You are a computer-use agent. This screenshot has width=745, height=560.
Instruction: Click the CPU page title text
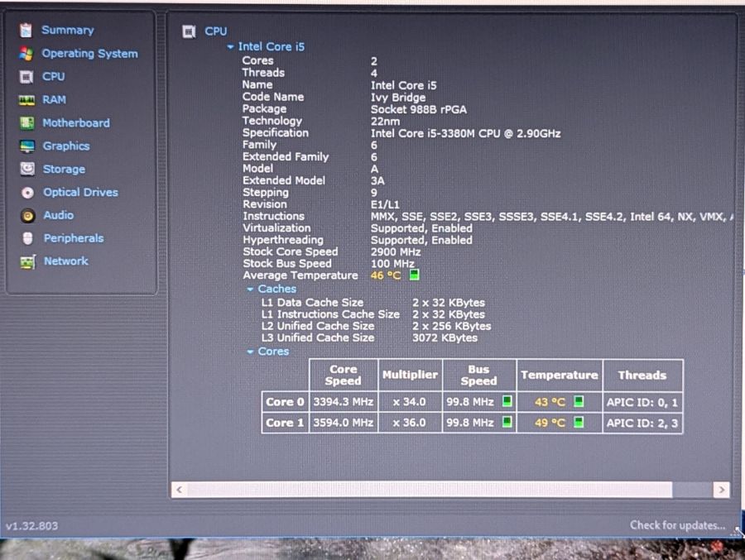(216, 31)
